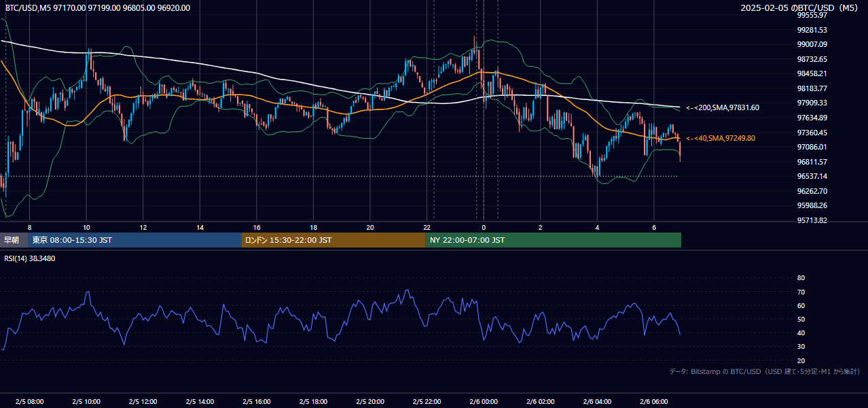Click hour tick 18 under the price chart

[313, 227]
